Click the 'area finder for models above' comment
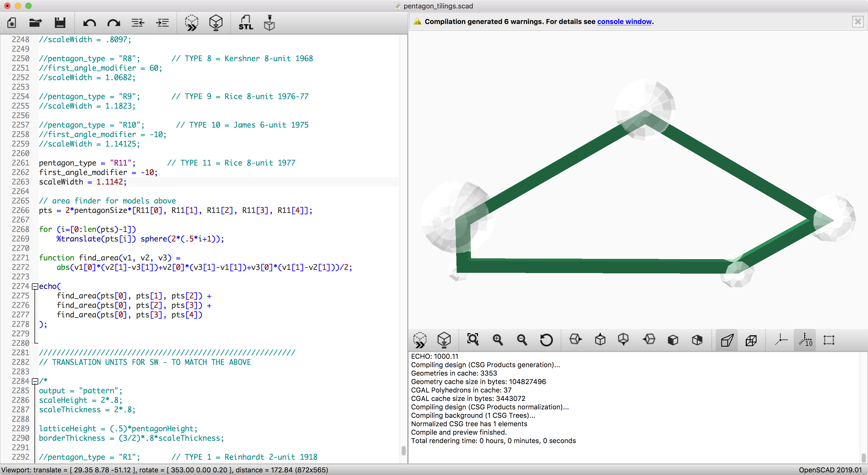The width and height of the screenshot is (868, 475). [107, 201]
